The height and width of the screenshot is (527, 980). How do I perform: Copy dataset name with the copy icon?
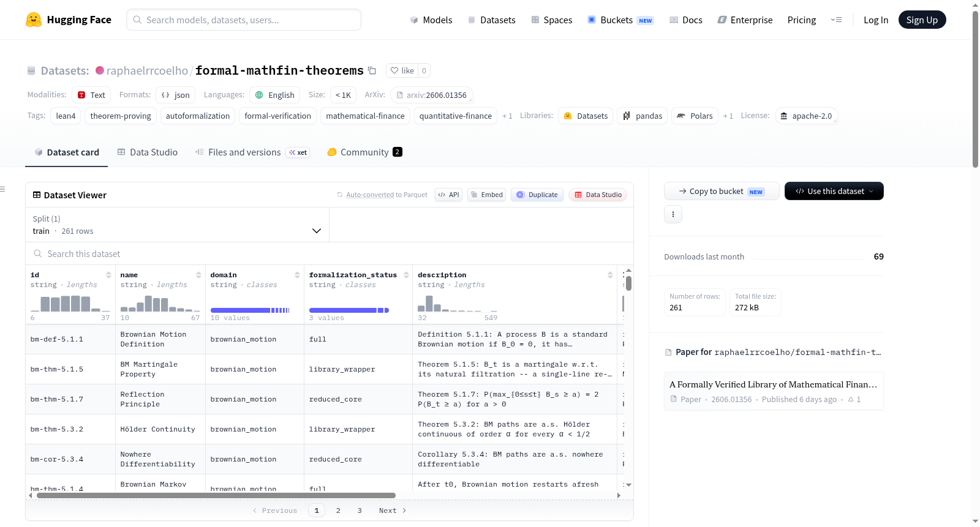[x=372, y=70]
